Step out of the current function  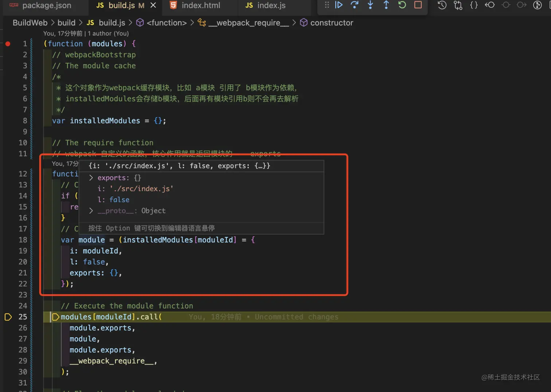pyautogui.click(x=386, y=5)
